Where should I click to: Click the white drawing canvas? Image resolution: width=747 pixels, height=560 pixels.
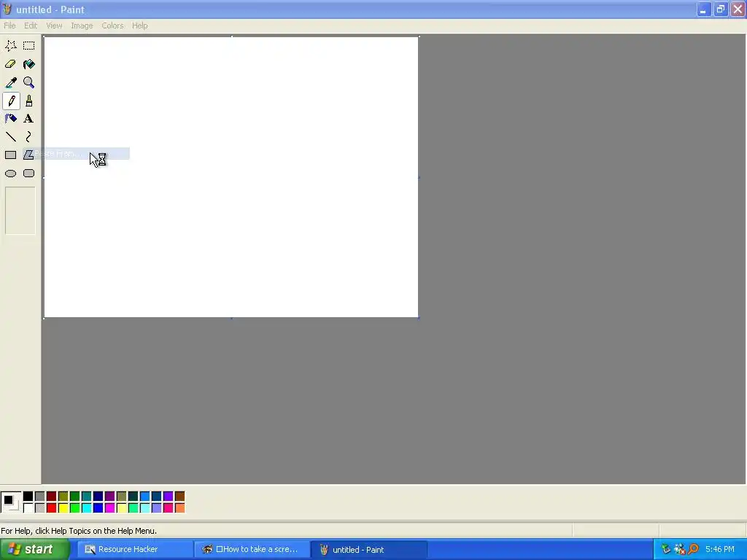231,177
